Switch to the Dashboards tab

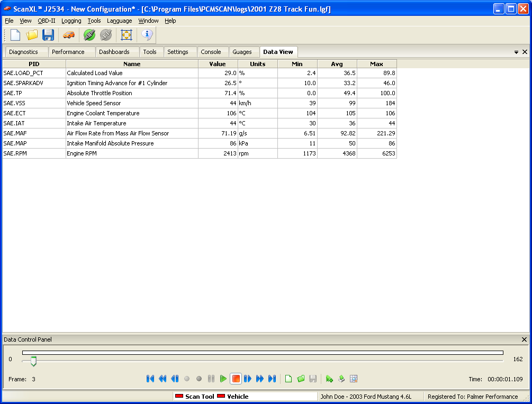(118, 52)
